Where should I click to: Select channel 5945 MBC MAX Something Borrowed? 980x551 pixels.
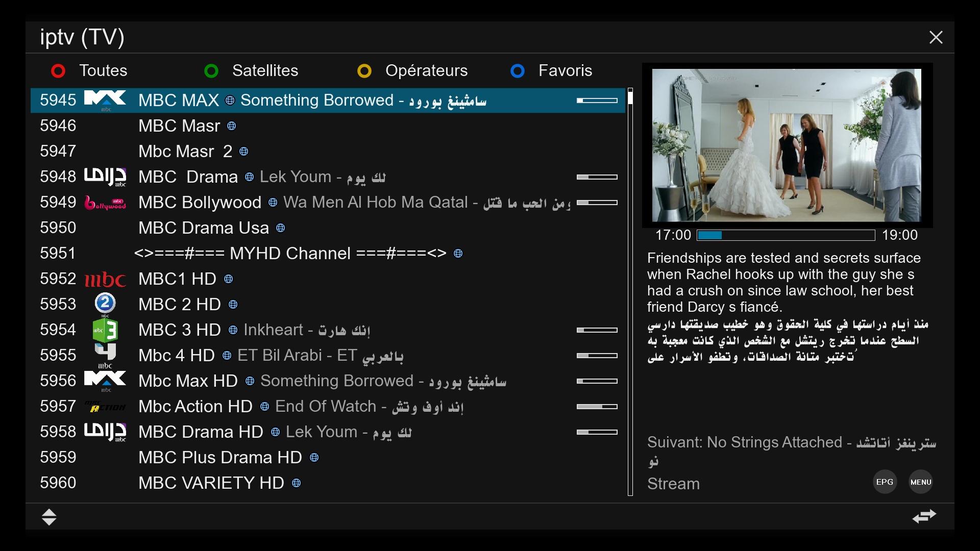pyautogui.click(x=328, y=100)
